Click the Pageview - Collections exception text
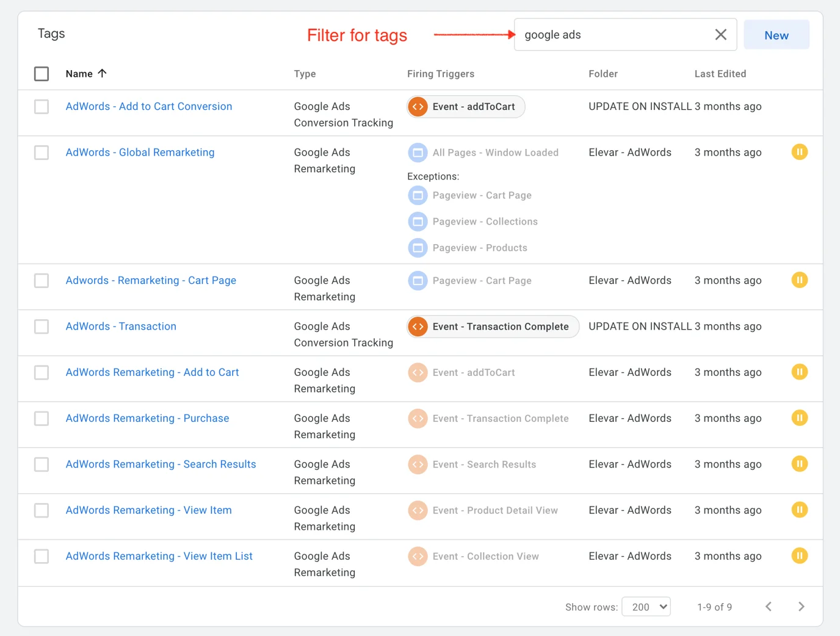This screenshot has width=840, height=636. point(485,222)
